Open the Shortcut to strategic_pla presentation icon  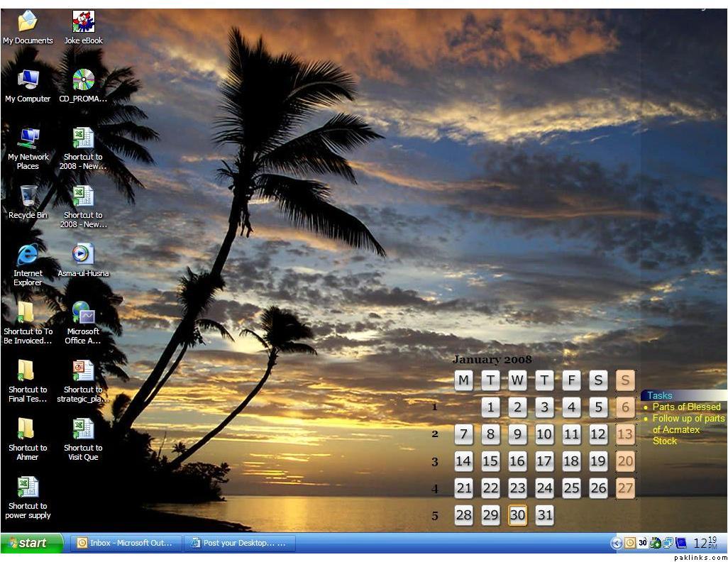(83, 372)
